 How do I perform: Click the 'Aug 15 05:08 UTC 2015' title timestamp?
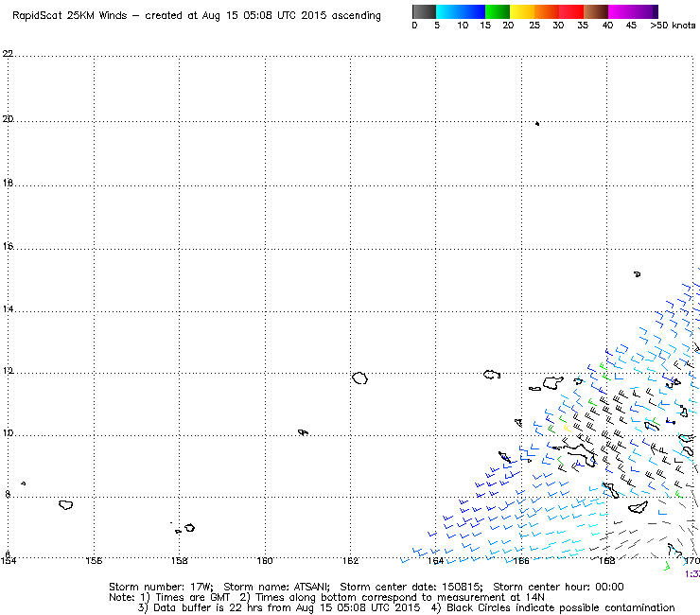pyautogui.click(x=266, y=15)
